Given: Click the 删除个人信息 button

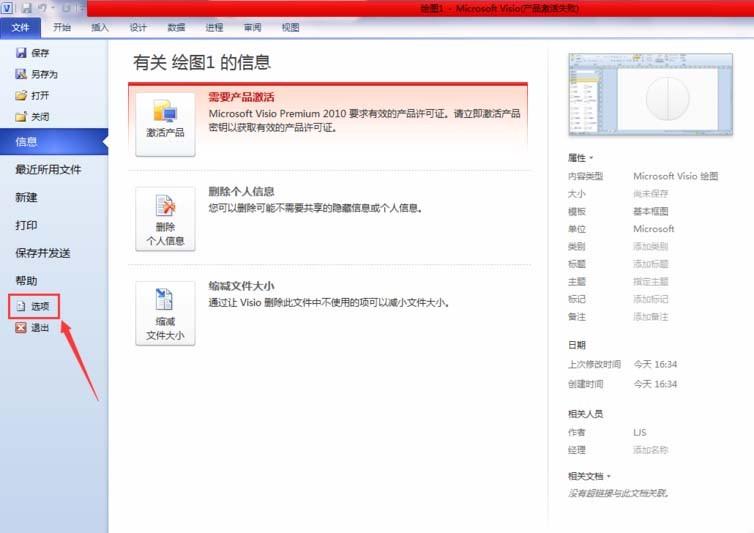Looking at the screenshot, I should click(x=165, y=219).
